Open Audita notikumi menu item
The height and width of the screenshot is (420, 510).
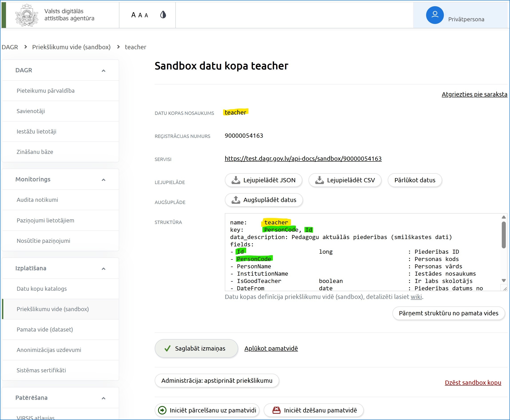pyautogui.click(x=60, y=200)
